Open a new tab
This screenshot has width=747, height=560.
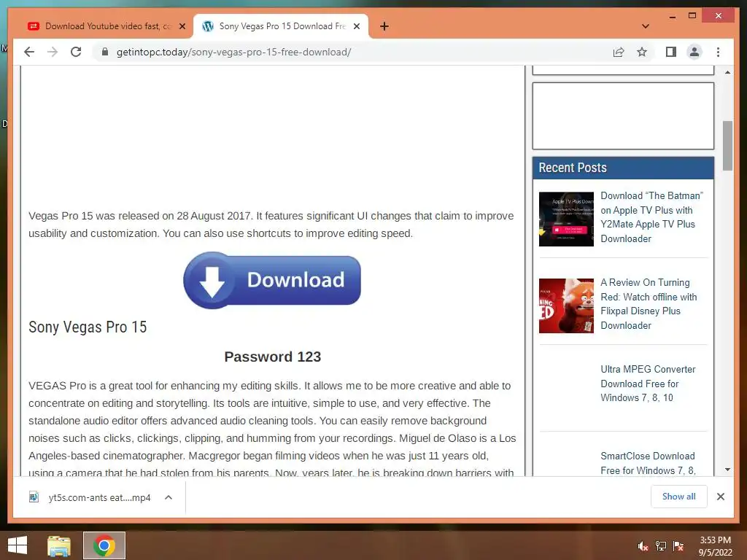click(384, 26)
